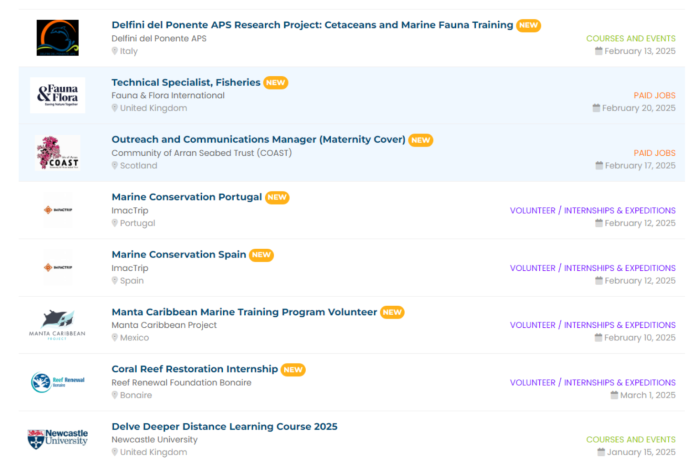Click the Bonaire location pin icon
Viewport: 700px width, 467px height.
click(115, 395)
